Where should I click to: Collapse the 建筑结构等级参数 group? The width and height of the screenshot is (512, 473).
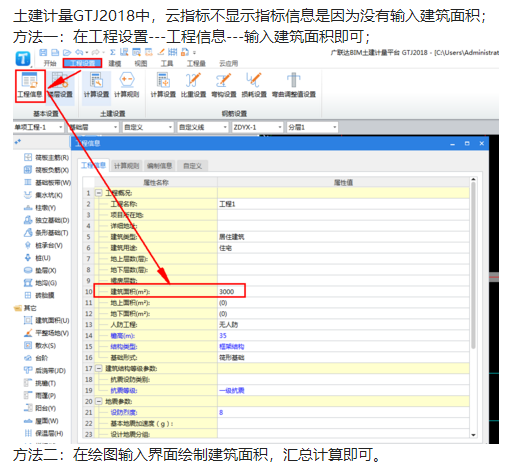(x=99, y=368)
